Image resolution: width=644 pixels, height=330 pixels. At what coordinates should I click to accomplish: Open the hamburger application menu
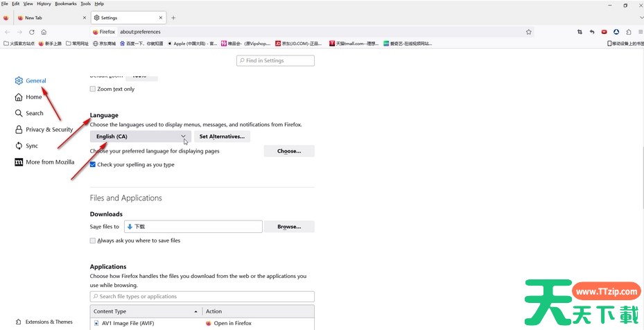pos(641,32)
